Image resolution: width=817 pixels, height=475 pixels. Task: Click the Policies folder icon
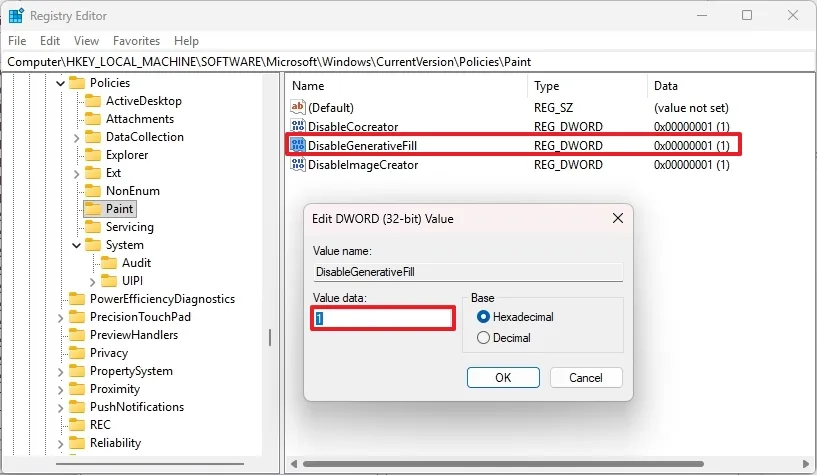(x=77, y=83)
